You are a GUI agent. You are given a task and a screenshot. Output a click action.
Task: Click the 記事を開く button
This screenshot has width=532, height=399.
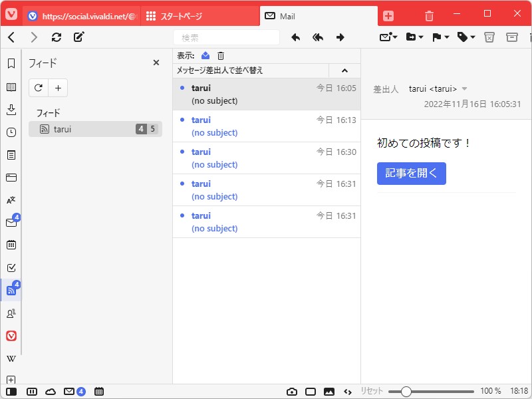411,173
